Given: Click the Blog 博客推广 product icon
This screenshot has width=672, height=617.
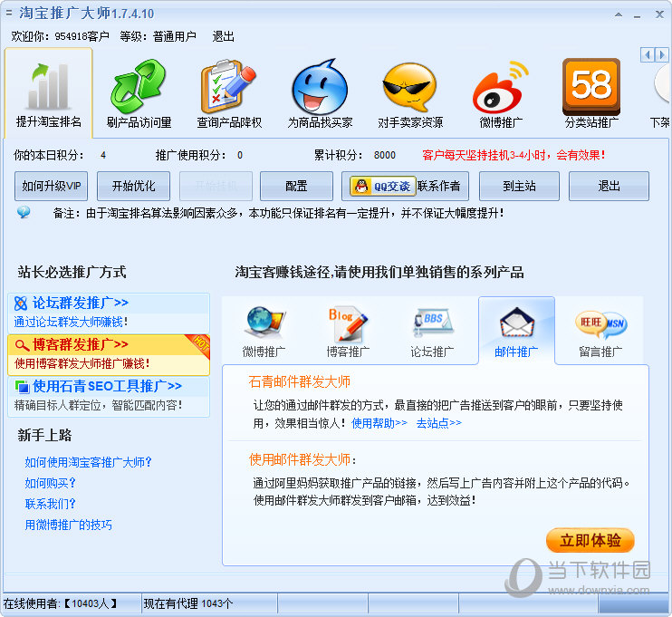Looking at the screenshot, I should point(348,323).
